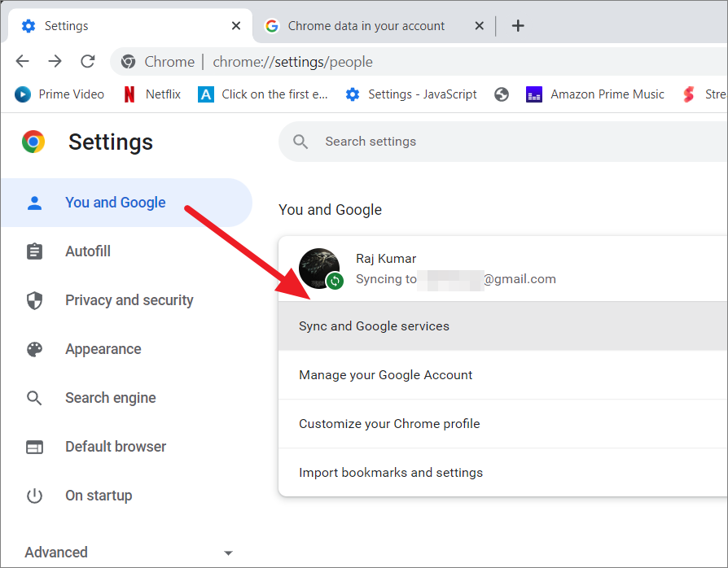Click the shield icon for Privacy and security
This screenshot has height=568, width=728.
[x=34, y=300]
